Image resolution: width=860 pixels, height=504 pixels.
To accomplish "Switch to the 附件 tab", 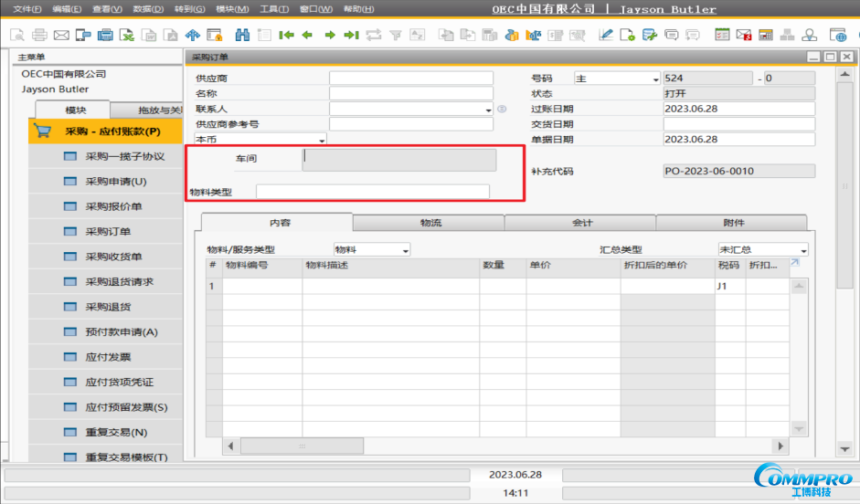I will tap(733, 223).
